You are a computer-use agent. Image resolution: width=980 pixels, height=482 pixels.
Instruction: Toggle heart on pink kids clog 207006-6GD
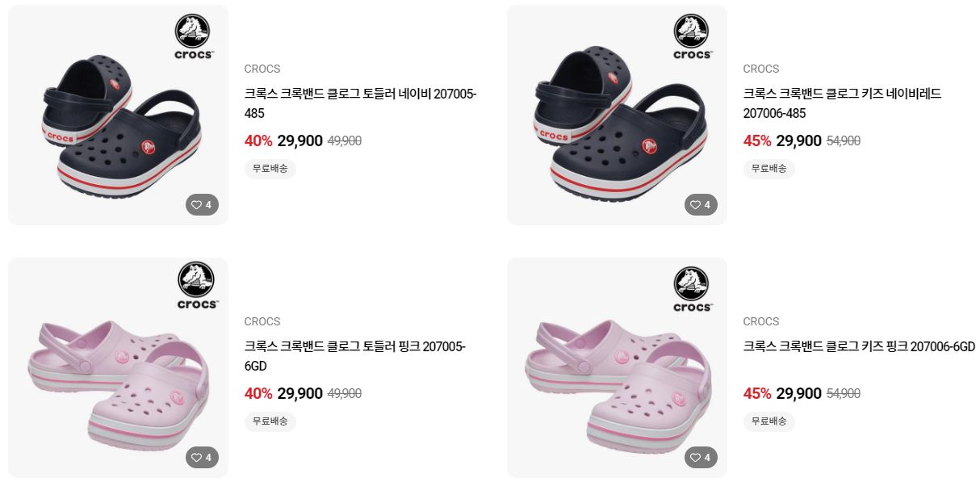pyautogui.click(x=701, y=458)
